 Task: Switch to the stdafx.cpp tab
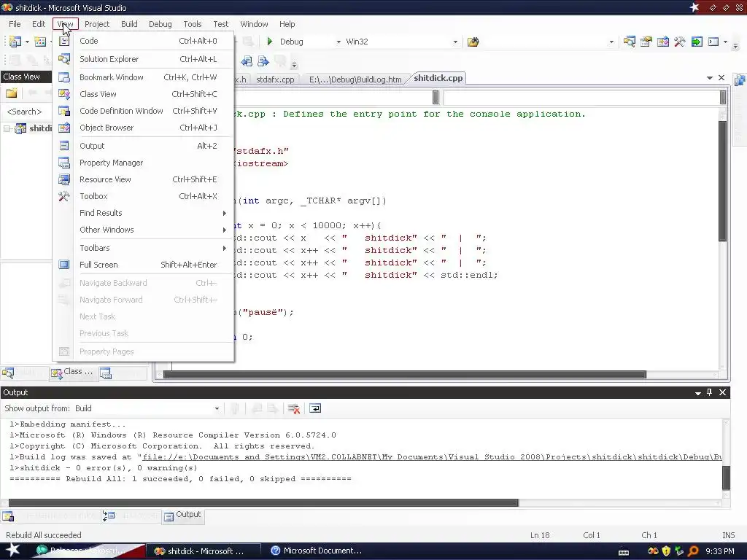coord(275,79)
